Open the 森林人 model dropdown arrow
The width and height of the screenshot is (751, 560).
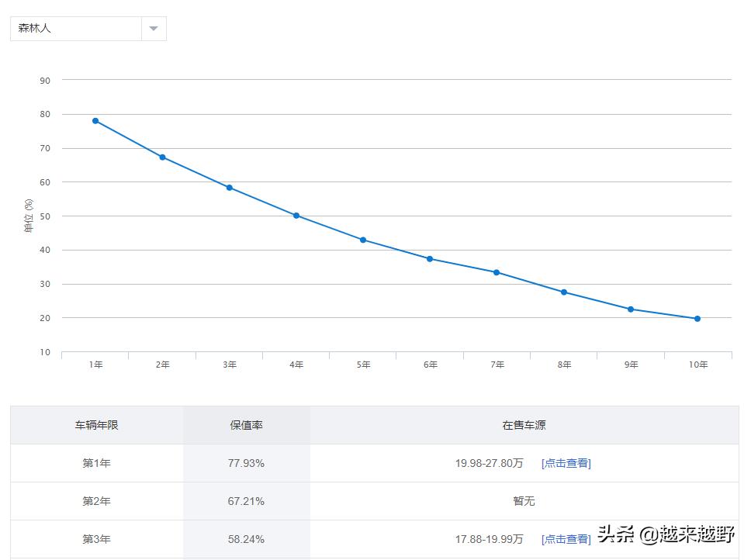(154, 29)
